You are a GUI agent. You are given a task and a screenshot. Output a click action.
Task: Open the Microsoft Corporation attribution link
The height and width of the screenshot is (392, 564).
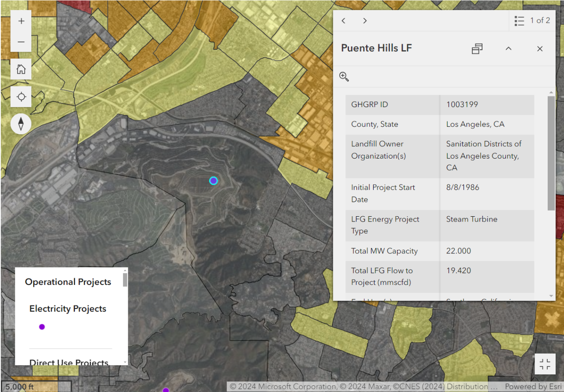[x=273, y=386]
